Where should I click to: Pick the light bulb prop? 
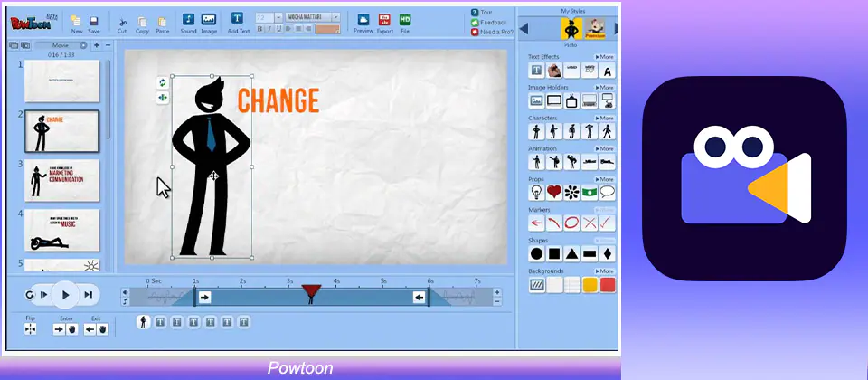pos(536,192)
